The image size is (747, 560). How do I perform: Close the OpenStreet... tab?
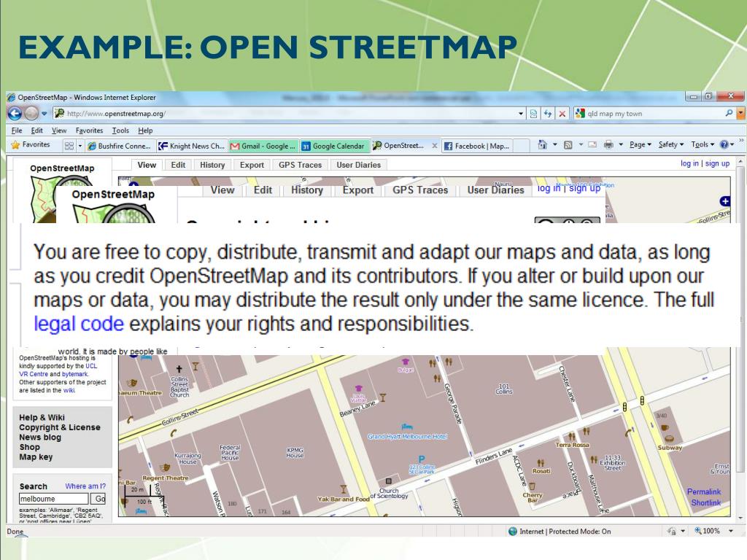[x=435, y=146]
